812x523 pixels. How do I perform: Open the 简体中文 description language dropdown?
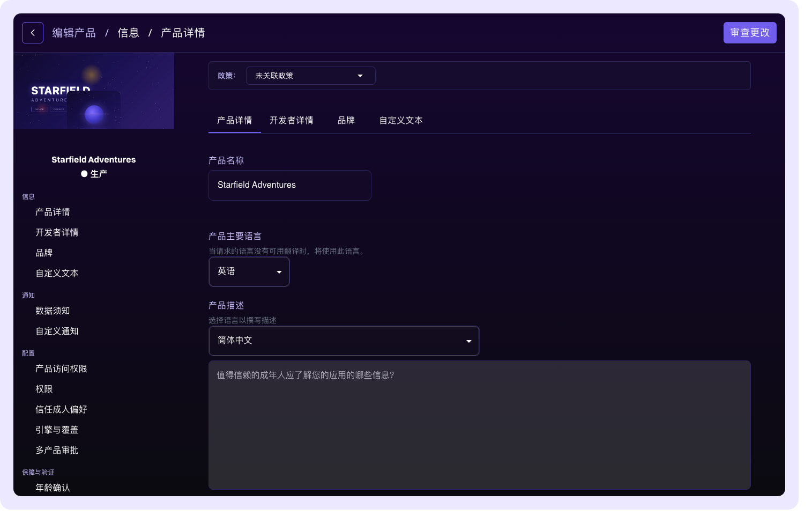tap(344, 341)
